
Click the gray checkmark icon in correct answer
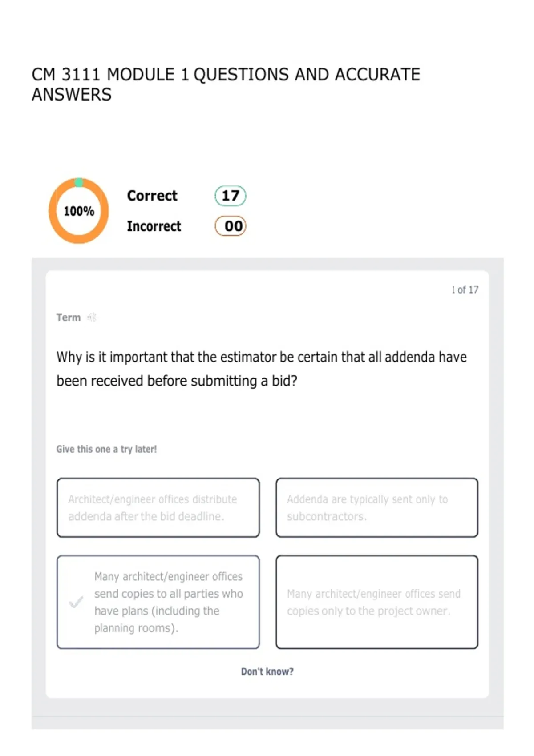click(76, 602)
